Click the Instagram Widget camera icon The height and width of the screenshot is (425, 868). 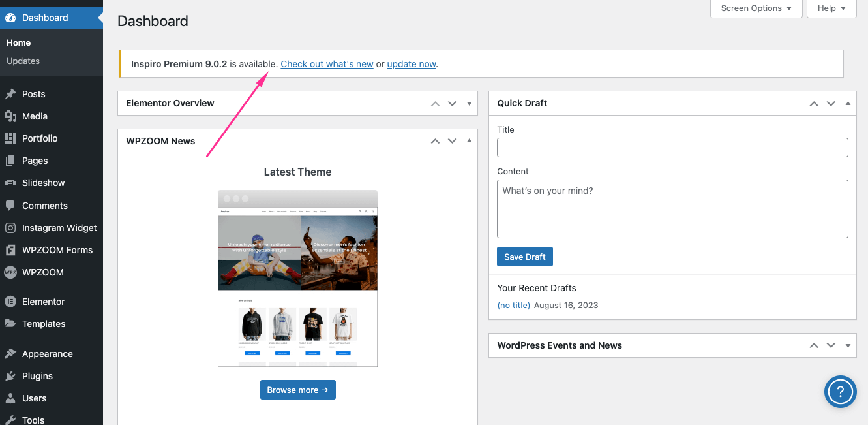10,228
